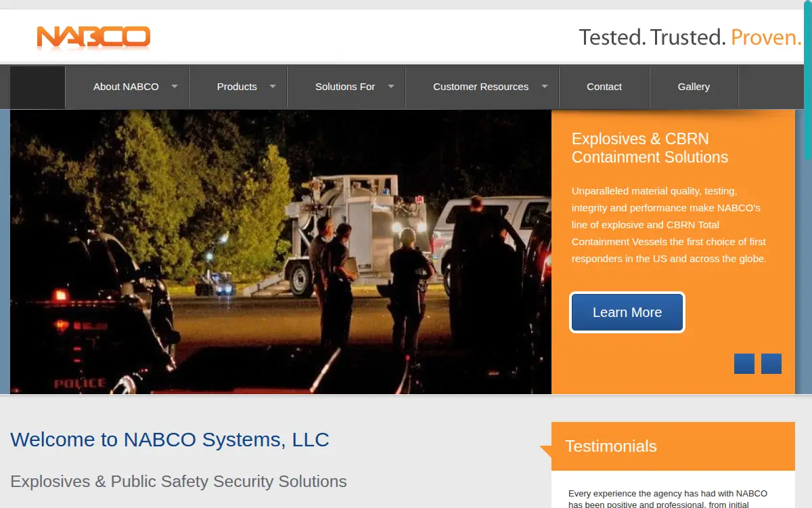This screenshot has height=508, width=812.
Task: Click the Explosives & Public Safety Security subheading
Action: pyautogui.click(x=179, y=482)
